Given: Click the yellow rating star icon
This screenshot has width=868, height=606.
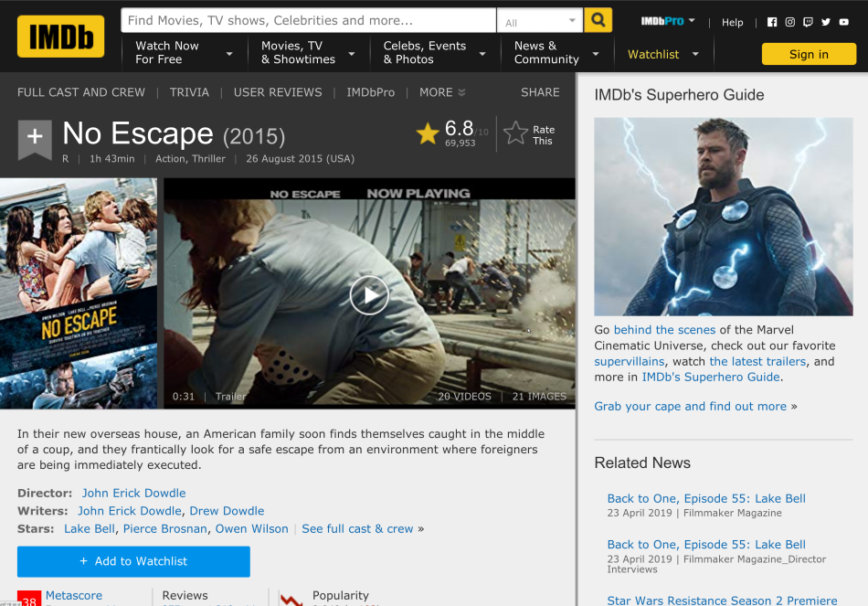Looking at the screenshot, I should coord(428,134).
